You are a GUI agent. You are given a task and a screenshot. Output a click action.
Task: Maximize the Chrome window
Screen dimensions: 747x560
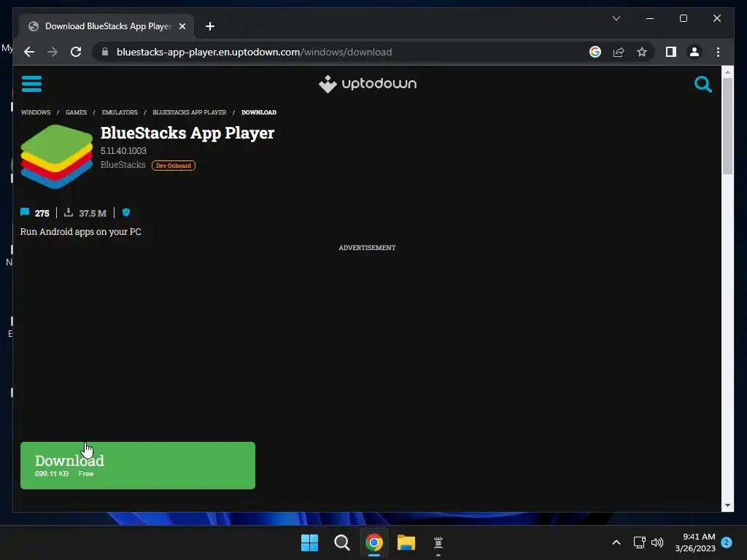coord(683,18)
